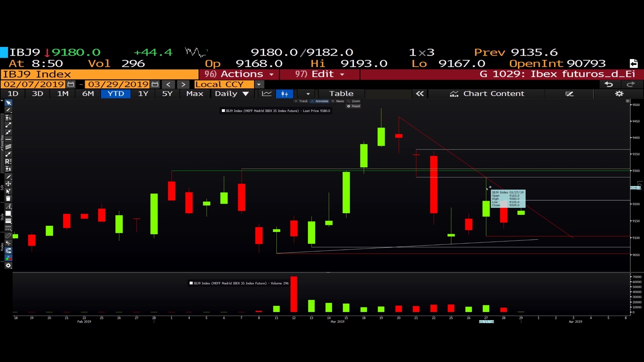Select the trend line drawing tool

point(8,125)
